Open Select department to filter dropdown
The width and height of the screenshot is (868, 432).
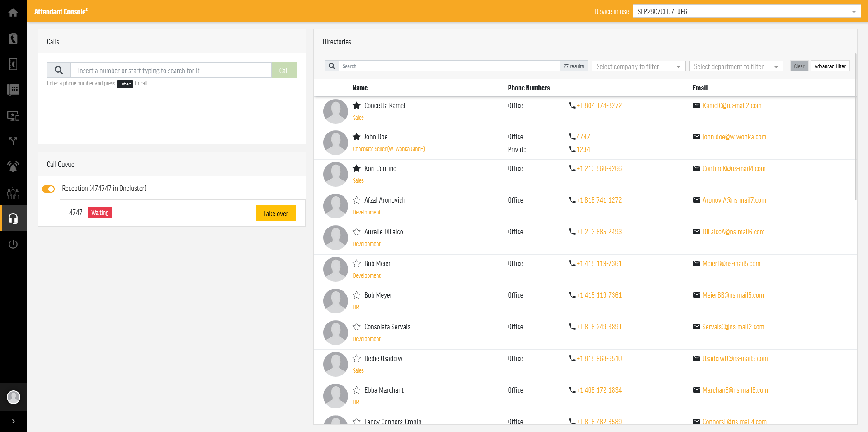pos(736,66)
